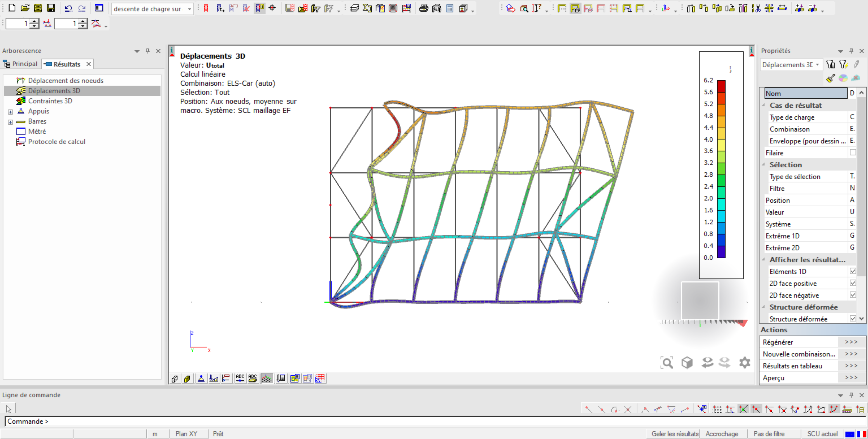Open the Déplacements 3D properties dropdown
The width and height of the screenshot is (868, 439).
point(817,64)
